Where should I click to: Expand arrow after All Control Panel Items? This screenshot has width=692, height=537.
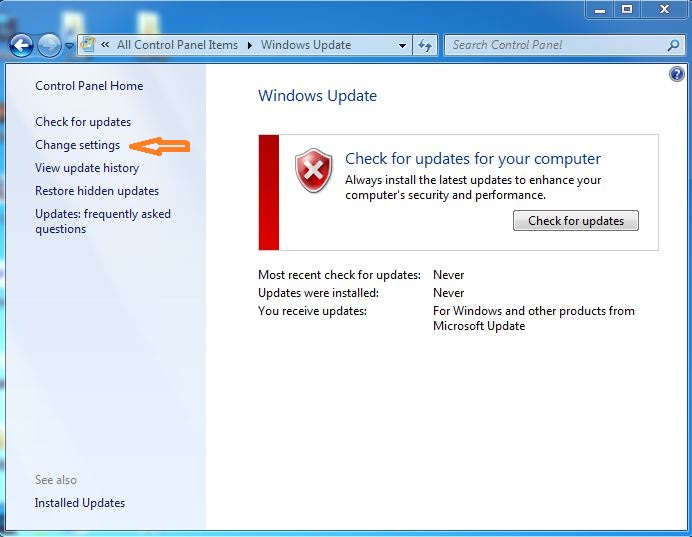pos(250,45)
